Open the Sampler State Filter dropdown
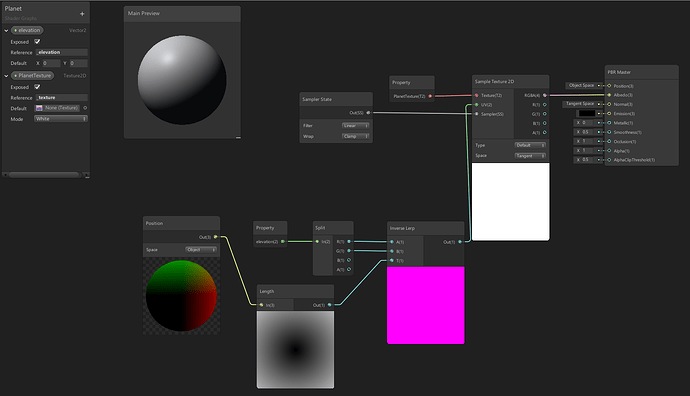Viewport: 690px width, 396px height. coord(356,126)
